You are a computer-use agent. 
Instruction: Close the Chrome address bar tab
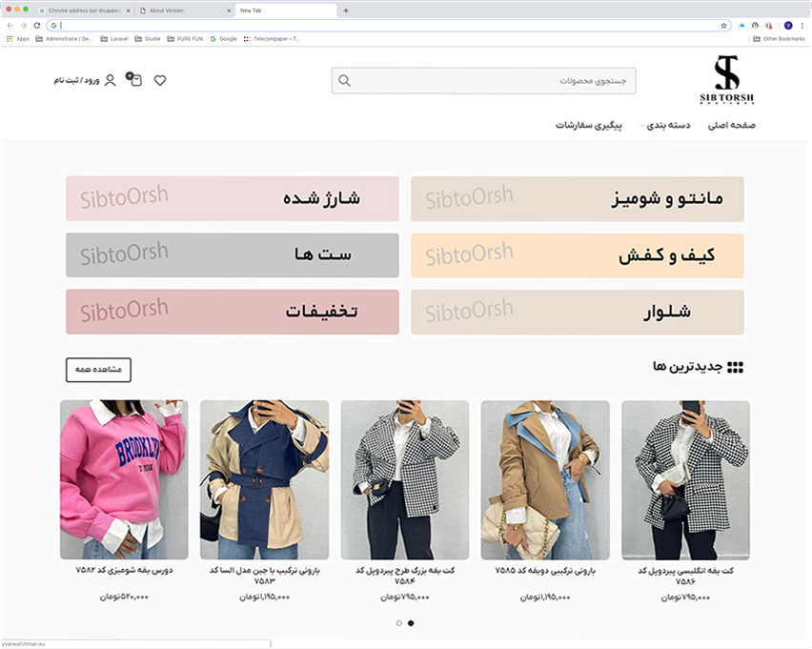(129, 10)
